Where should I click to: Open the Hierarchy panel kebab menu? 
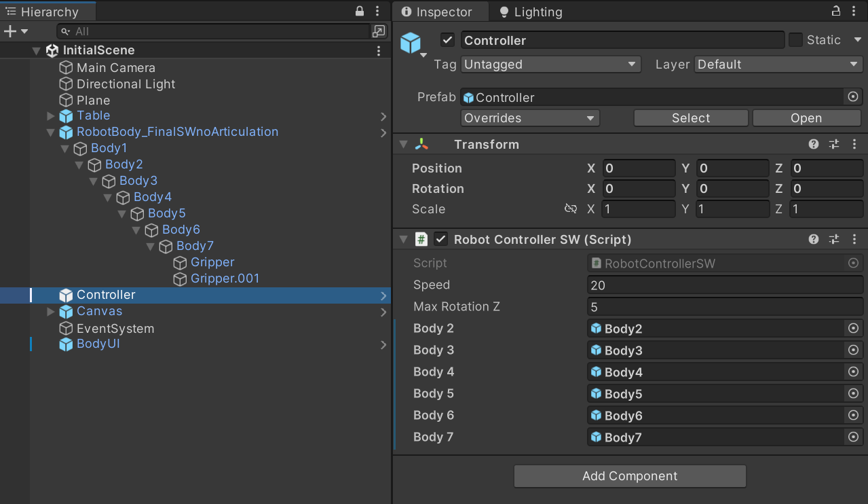click(378, 12)
